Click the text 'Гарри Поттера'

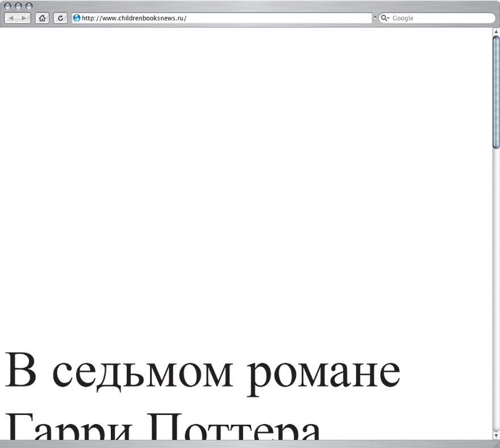pos(163,426)
